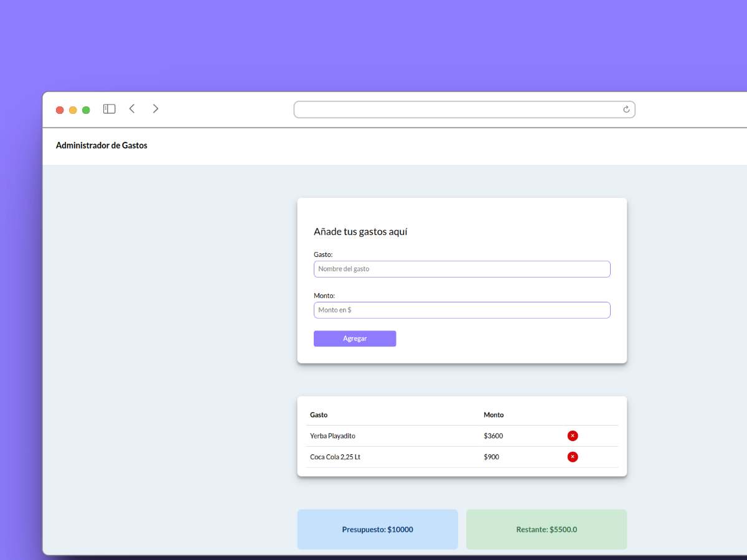Click the Gasto column header
Viewport: 747px width, 560px height.
click(319, 414)
